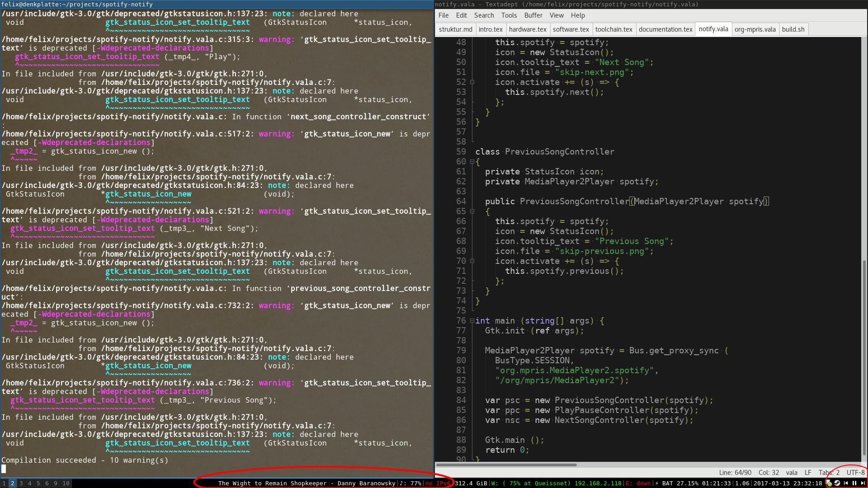Open the toolchain.tex tab
The height and width of the screenshot is (488, 868).
[613, 29]
